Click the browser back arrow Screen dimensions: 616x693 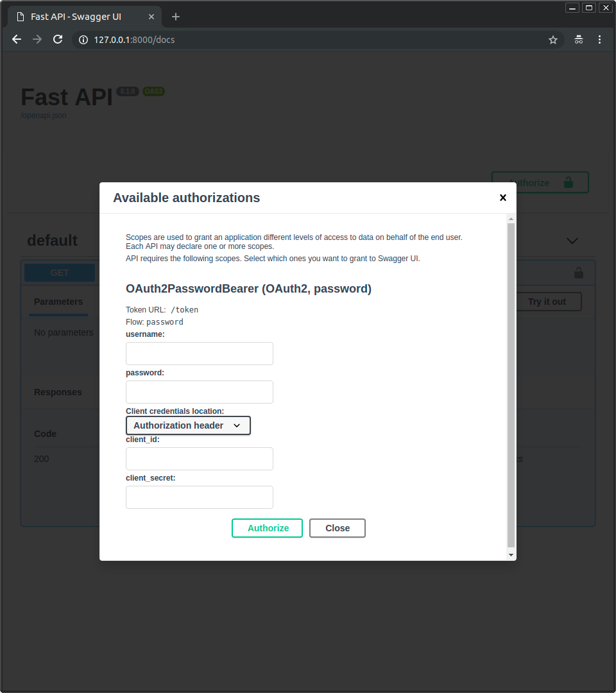coord(17,40)
